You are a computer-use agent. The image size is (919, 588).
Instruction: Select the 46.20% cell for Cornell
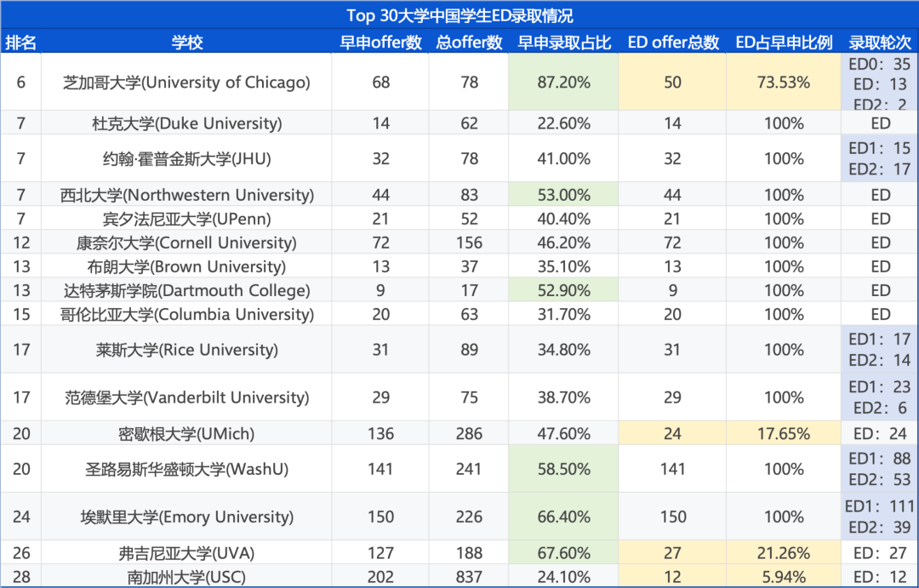click(564, 243)
